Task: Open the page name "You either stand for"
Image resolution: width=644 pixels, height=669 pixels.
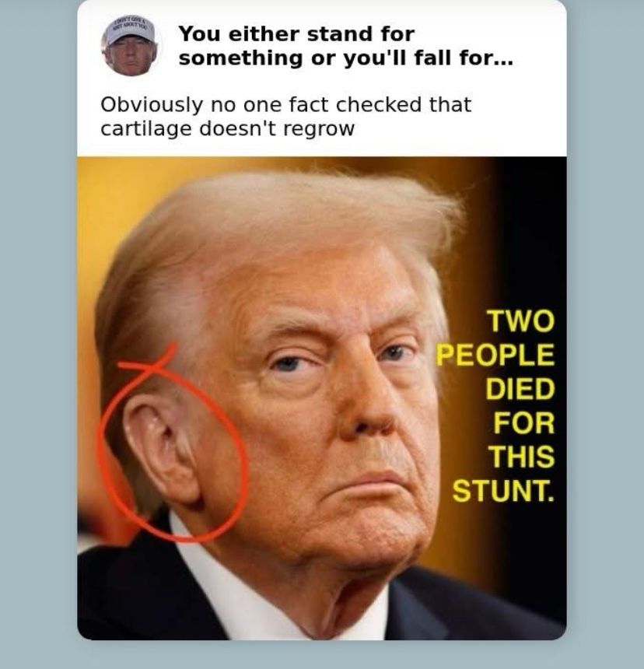Action: click(x=296, y=34)
